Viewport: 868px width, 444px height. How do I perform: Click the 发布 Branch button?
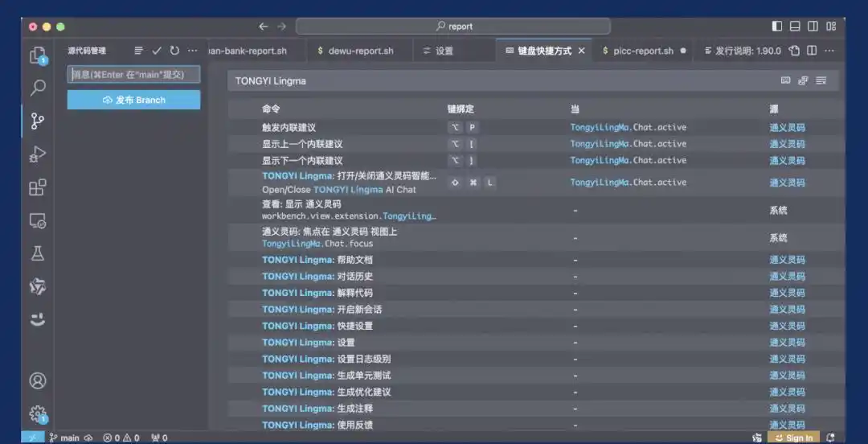(x=134, y=100)
